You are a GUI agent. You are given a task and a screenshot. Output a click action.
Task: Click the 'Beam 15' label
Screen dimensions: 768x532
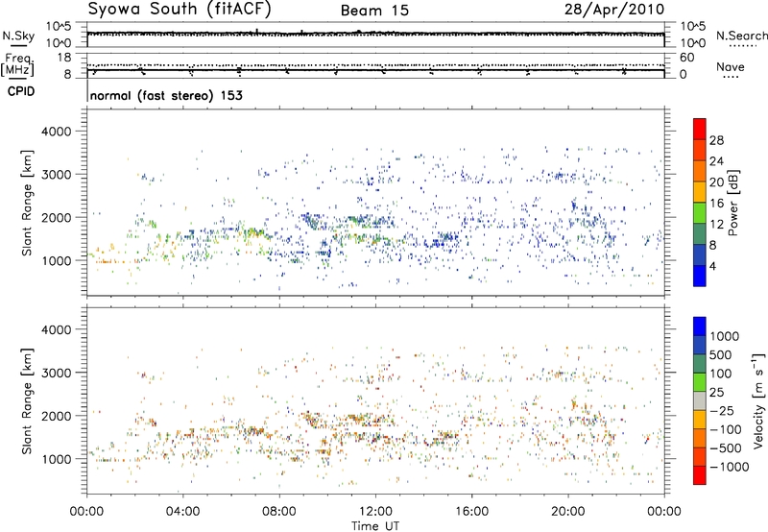click(375, 11)
